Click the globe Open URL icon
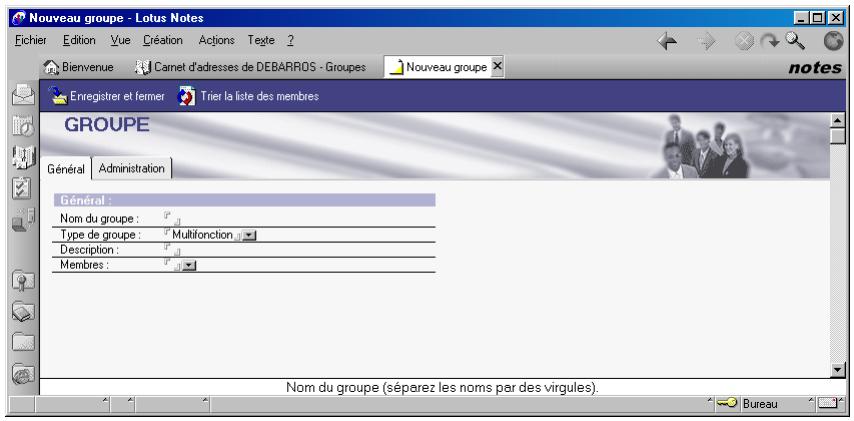Viewport: 854px width, 421px height. 833,41
